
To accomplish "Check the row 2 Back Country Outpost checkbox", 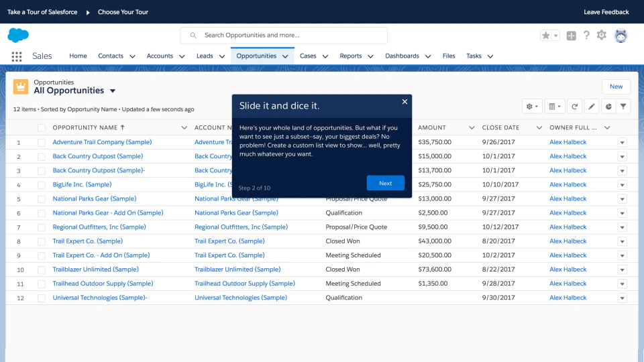I will 42,157.
